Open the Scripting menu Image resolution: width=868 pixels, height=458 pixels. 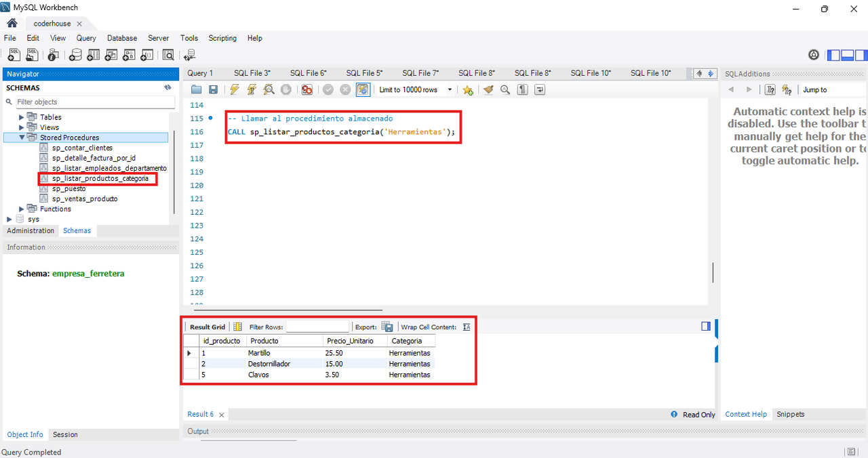[222, 38]
